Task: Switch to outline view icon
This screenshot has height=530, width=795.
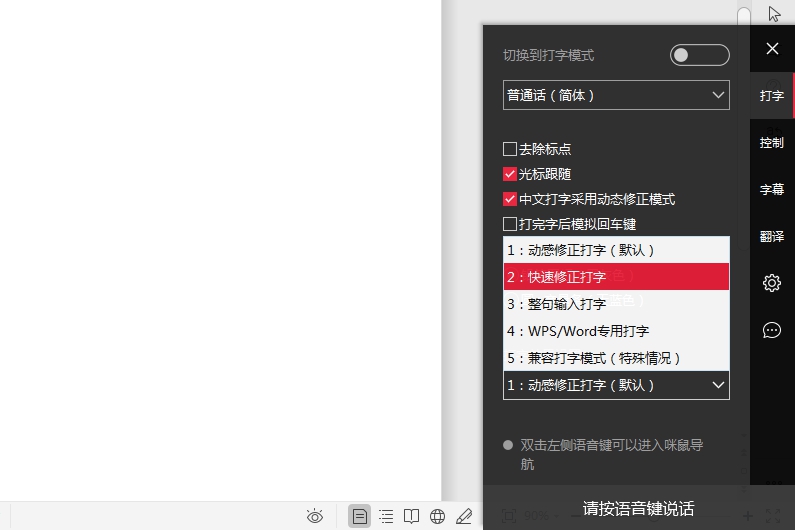Action: [x=386, y=516]
